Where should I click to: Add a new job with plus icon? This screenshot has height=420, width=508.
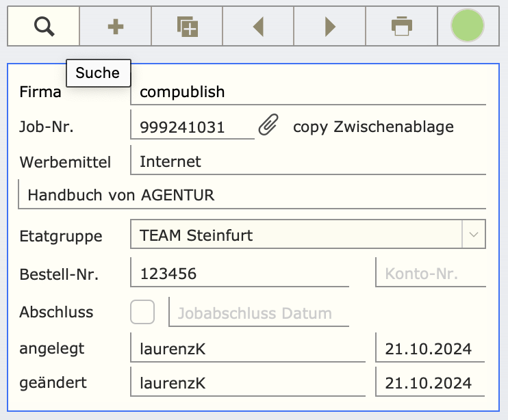[x=115, y=27]
